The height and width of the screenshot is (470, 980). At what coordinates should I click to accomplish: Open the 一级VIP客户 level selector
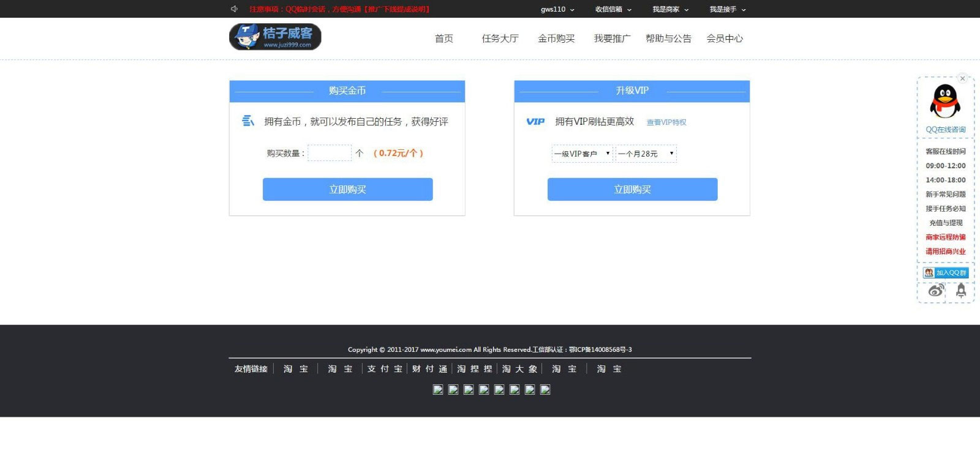click(x=582, y=154)
